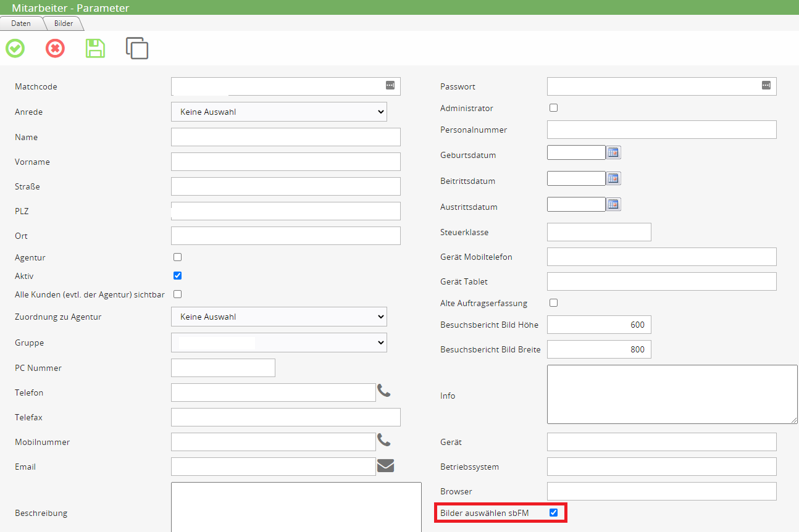Image resolution: width=799 pixels, height=532 pixels.
Task: Focus the Gerät input field
Action: (x=662, y=442)
